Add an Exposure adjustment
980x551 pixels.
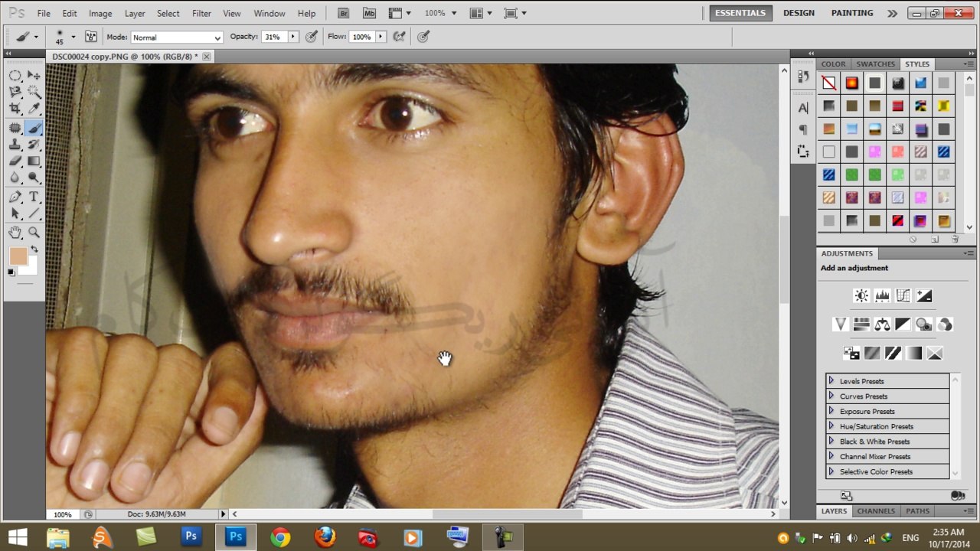point(924,295)
